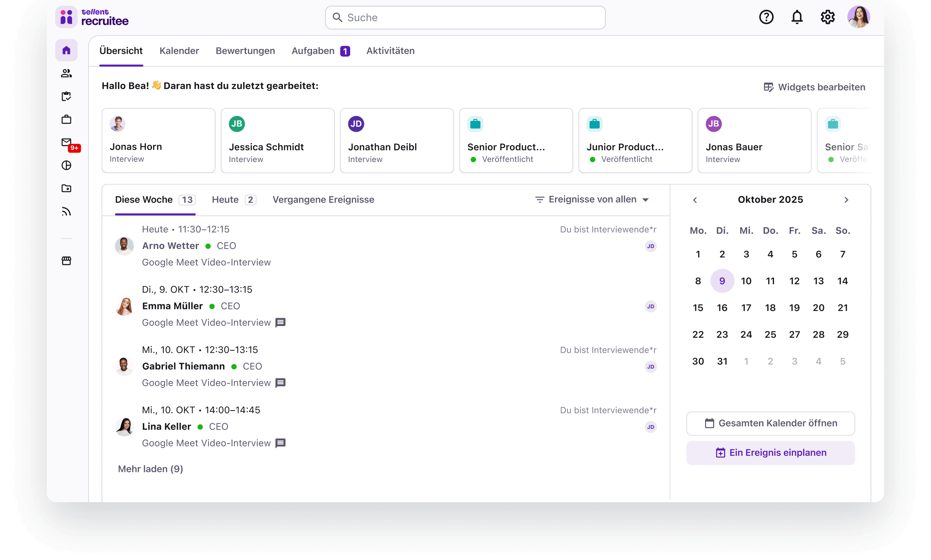Select October 16 in the calendar

point(722,308)
